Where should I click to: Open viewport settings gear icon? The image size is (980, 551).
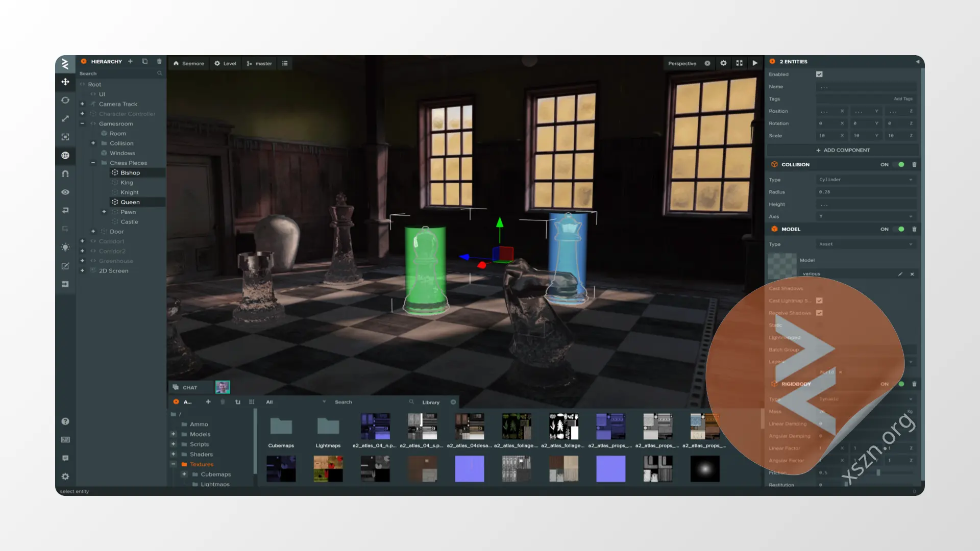click(x=723, y=63)
